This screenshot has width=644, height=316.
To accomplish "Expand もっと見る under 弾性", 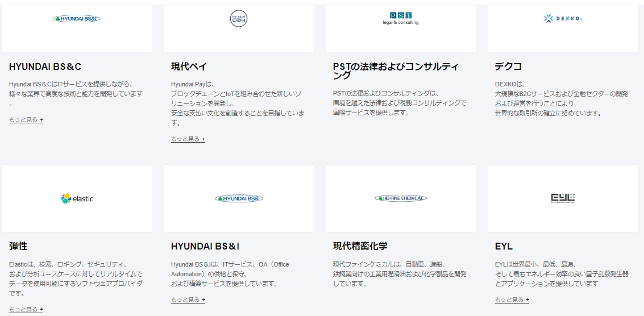I will click(x=26, y=310).
